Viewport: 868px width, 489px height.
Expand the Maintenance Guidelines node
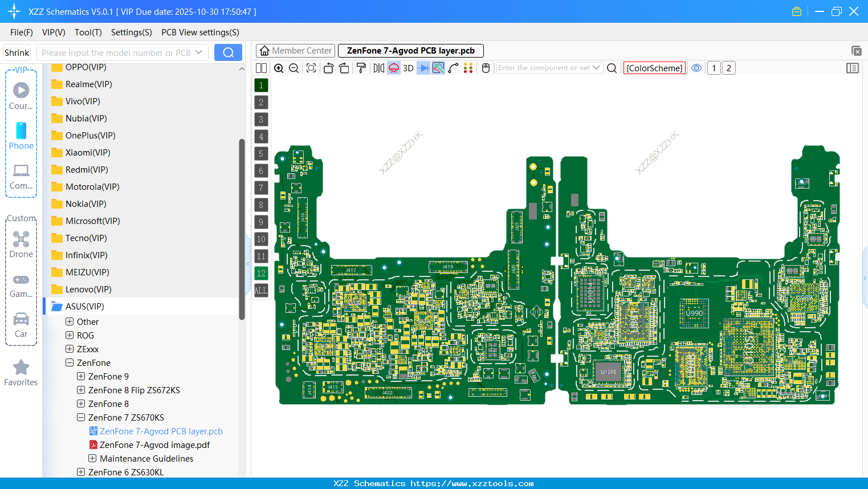point(92,458)
